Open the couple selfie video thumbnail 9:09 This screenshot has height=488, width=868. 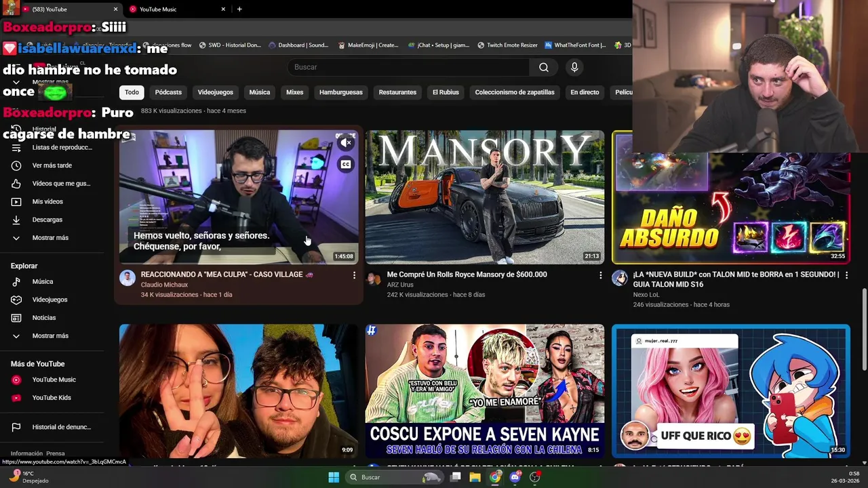coord(238,391)
